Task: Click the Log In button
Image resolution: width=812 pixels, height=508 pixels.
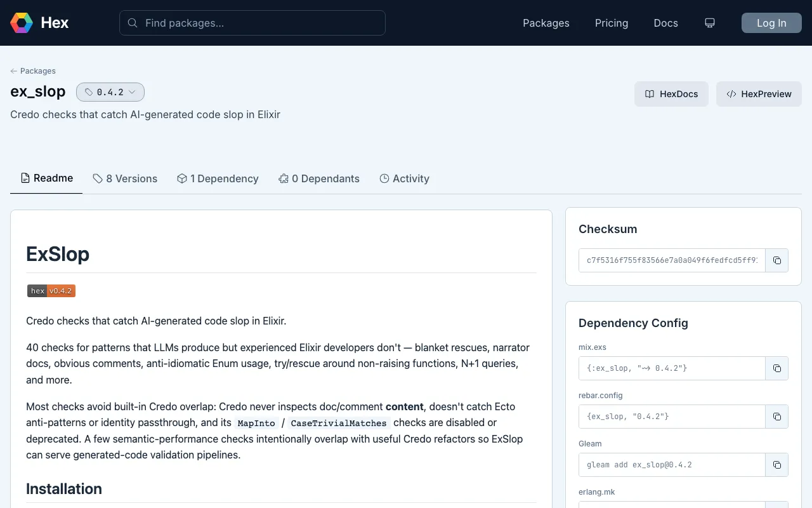Action: pyautogui.click(x=771, y=23)
